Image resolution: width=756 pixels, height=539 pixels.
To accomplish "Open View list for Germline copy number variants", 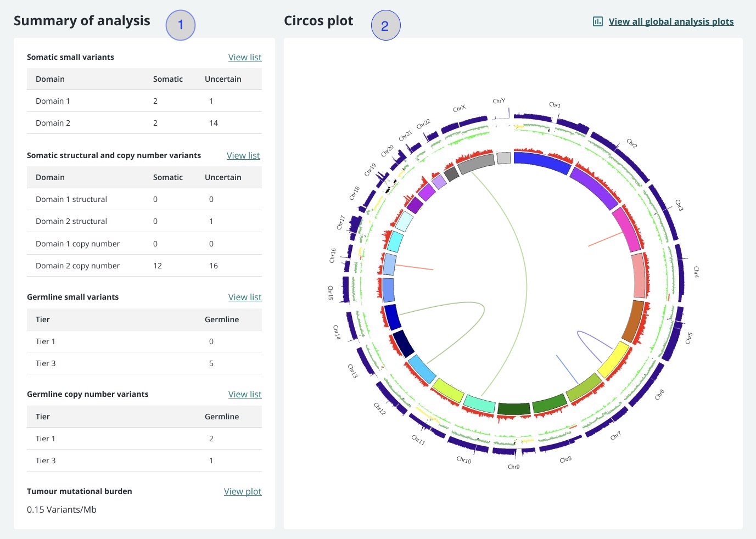I will click(245, 394).
